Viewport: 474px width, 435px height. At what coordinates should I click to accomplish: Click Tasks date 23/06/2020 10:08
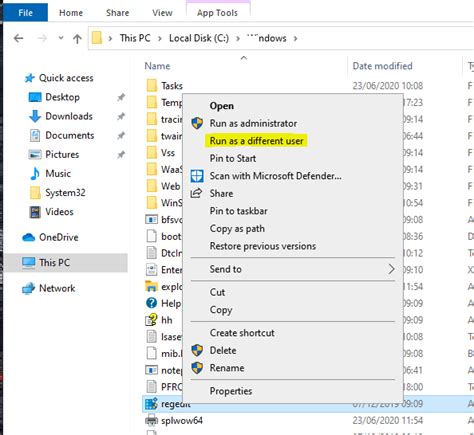tap(388, 86)
